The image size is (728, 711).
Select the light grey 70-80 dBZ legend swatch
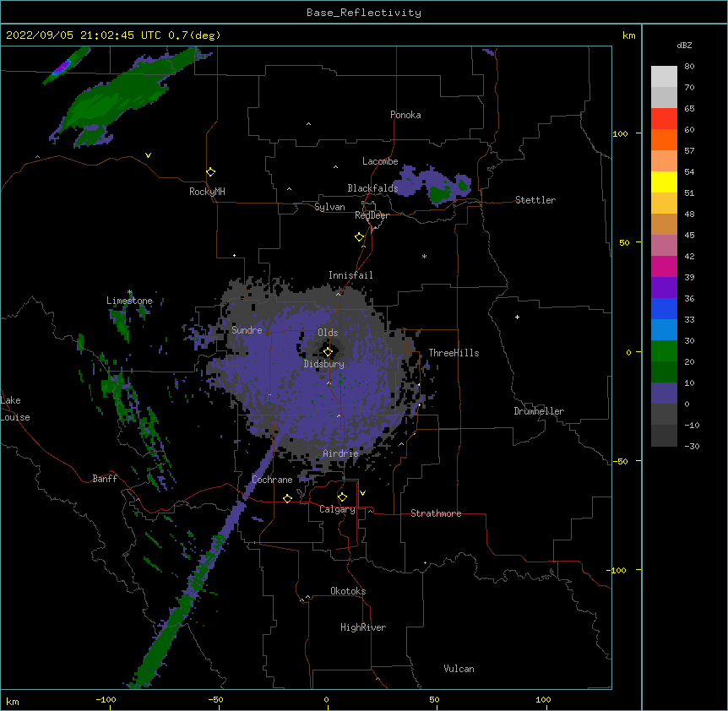(664, 77)
